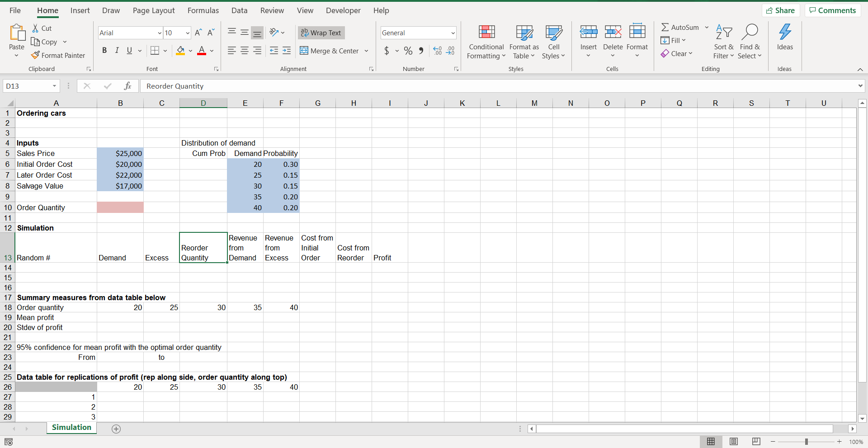Apply the yellow Fill Color swatch
868x448 pixels.
[x=180, y=51]
